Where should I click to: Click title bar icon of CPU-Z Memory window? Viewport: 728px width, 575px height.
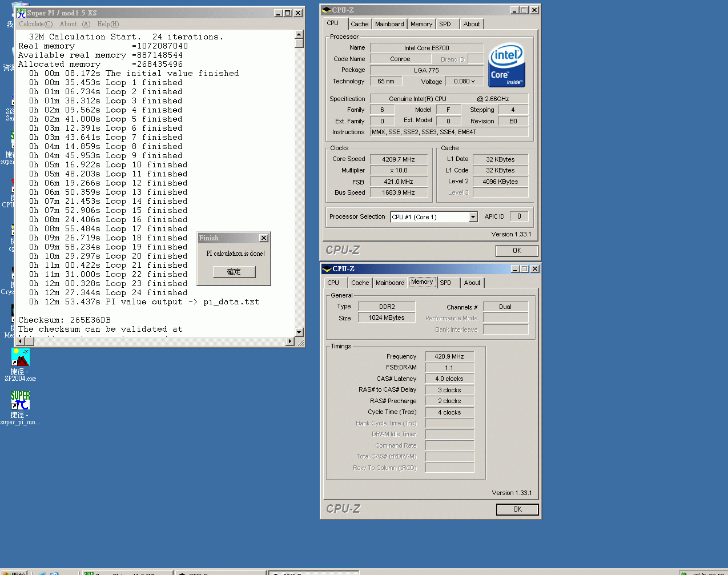click(327, 268)
